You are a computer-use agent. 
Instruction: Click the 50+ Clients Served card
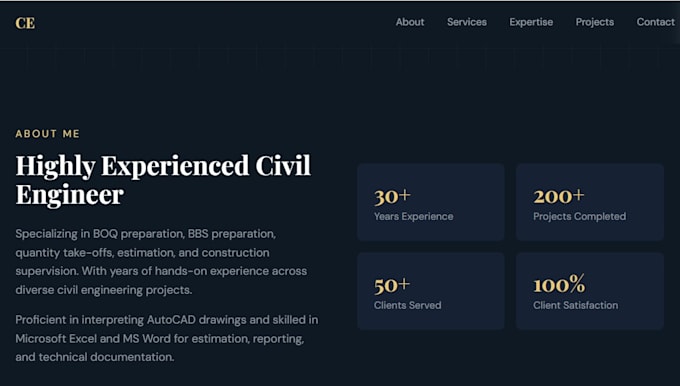[431, 291]
